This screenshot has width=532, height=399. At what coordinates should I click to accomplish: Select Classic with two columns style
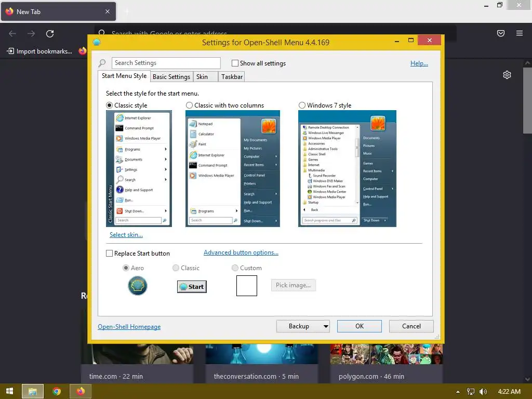click(x=189, y=105)
